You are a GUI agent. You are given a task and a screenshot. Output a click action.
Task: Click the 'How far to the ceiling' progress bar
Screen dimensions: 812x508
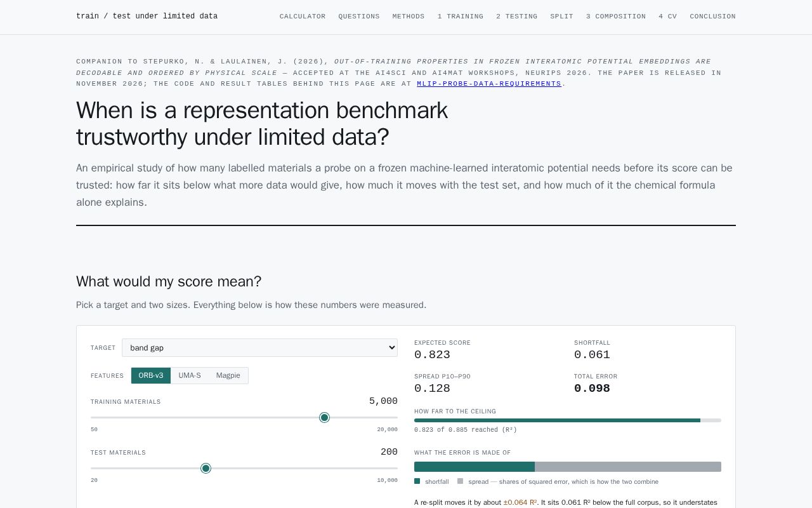point(568,420)
